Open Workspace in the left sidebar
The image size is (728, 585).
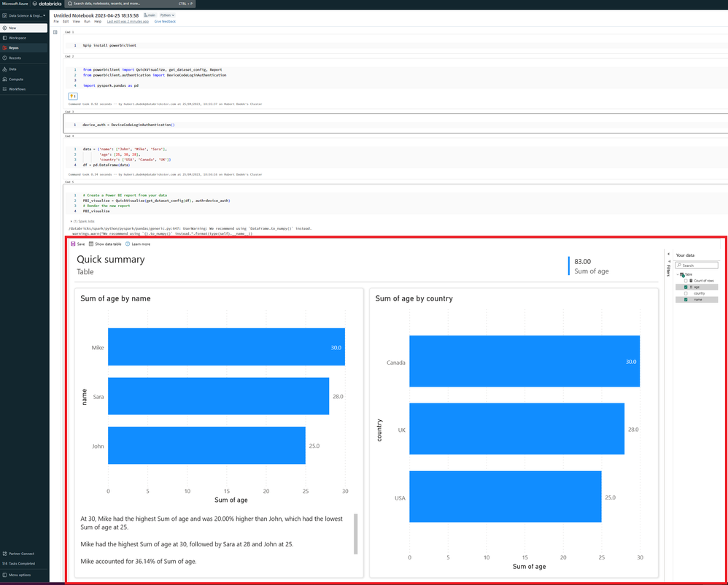(18, 38)
